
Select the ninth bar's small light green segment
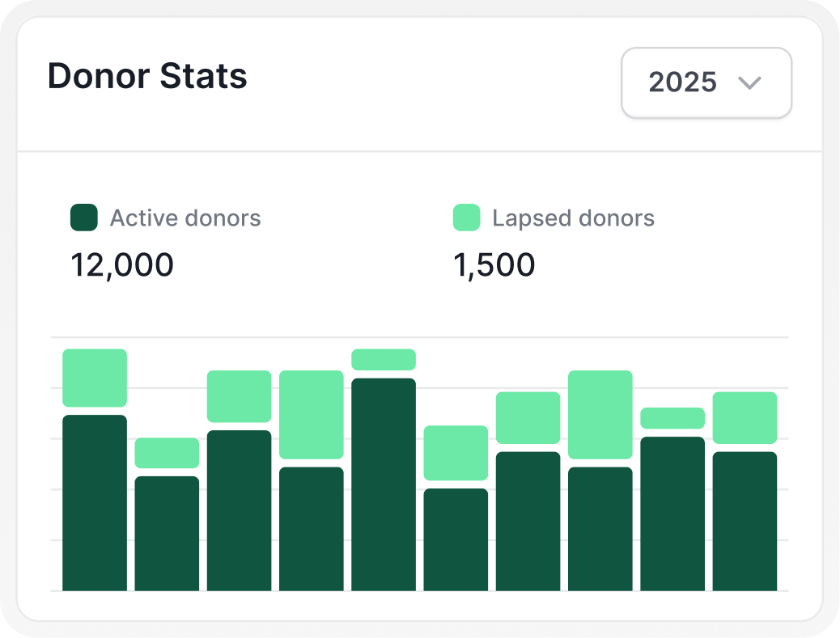point(672,418)
